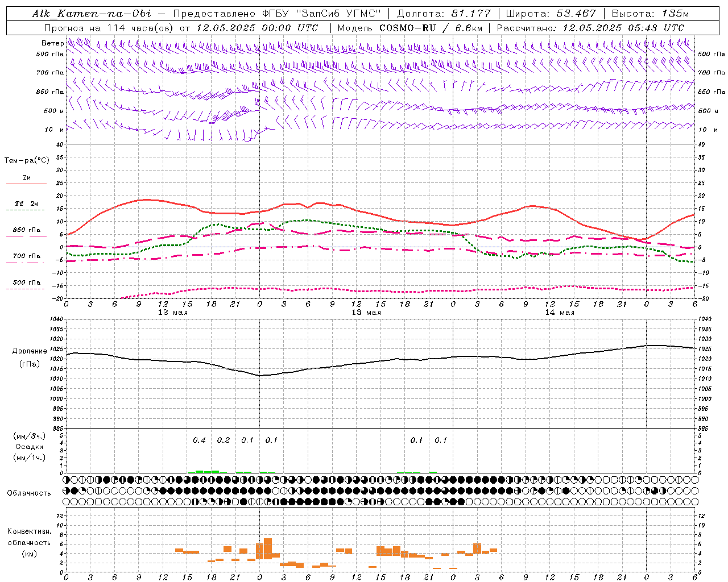Click the provider text ФГБУ "ЗапСиб УГМС"

(x=322, y=14)
